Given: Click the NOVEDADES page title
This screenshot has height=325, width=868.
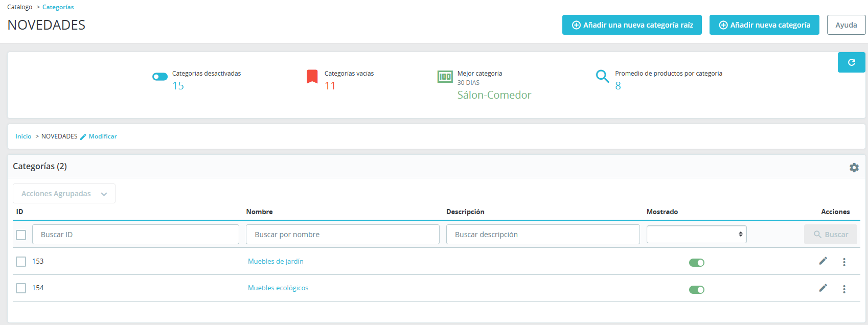Looking at the screenshot, I should pyautogui.click(x=47, y=25).
